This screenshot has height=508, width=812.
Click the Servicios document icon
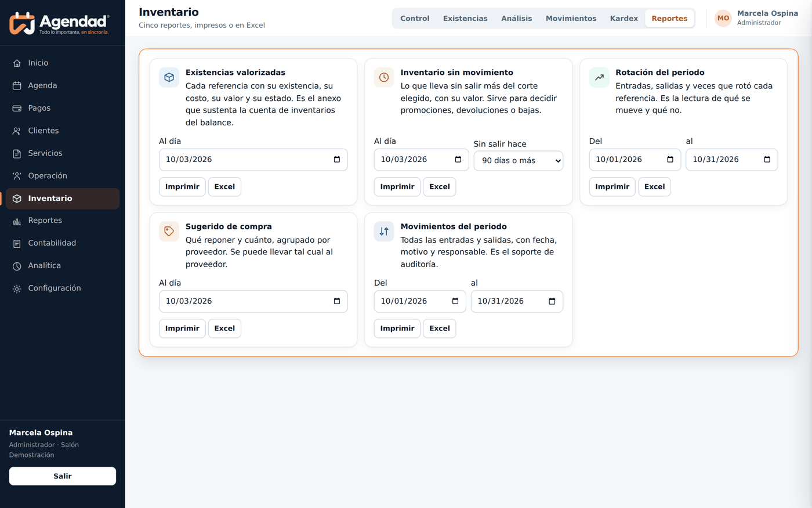17,153
